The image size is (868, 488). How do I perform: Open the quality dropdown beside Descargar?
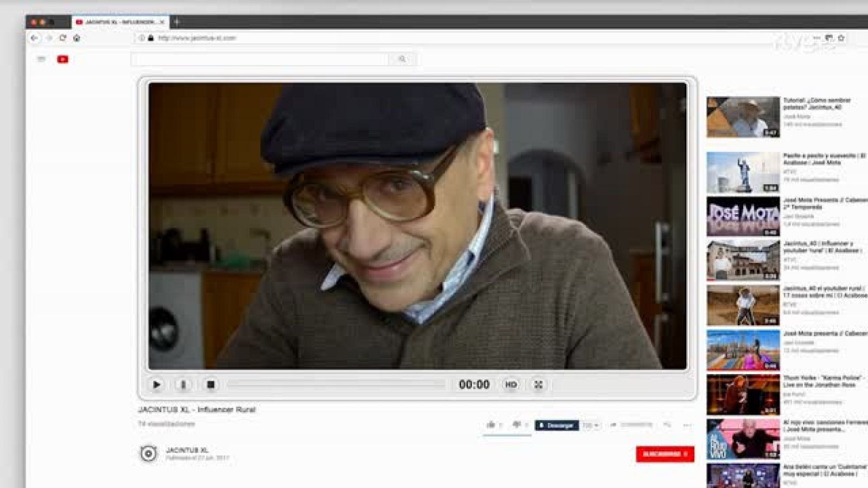pyautogui.click(x=590, y=426)
